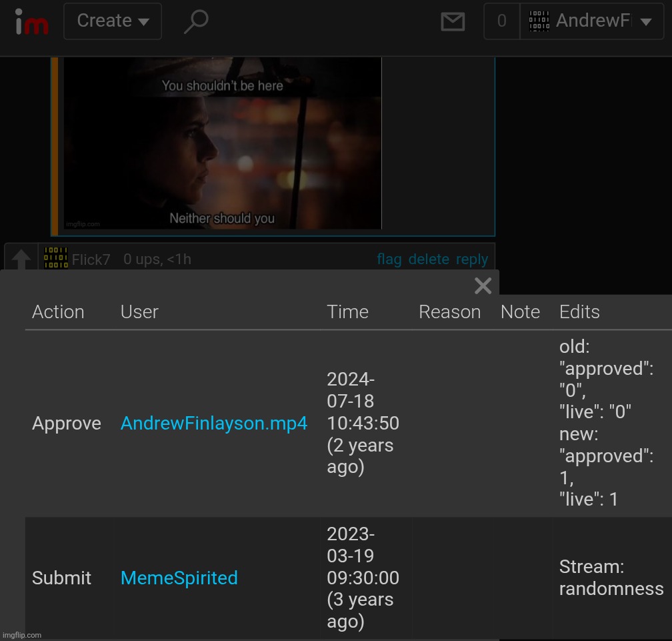Expand the AndrewFi account dropdown arrow
This screenshot has width=672, height=641.
(x=646, y=21)
